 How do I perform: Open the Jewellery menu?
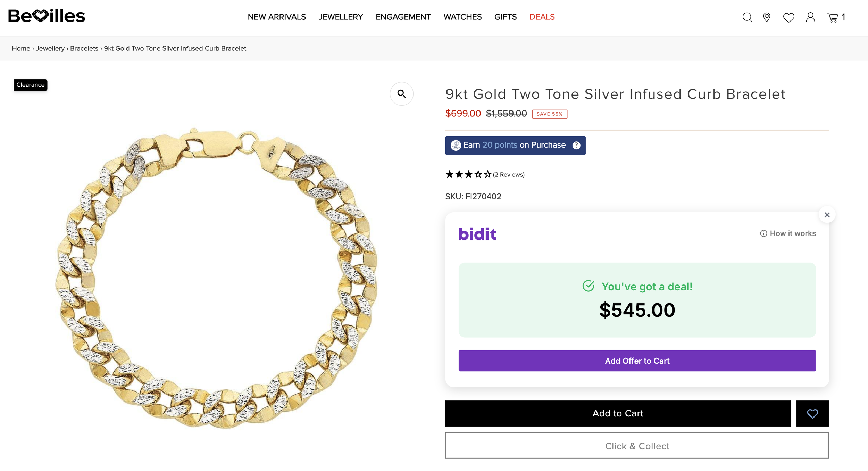(341, 17)
